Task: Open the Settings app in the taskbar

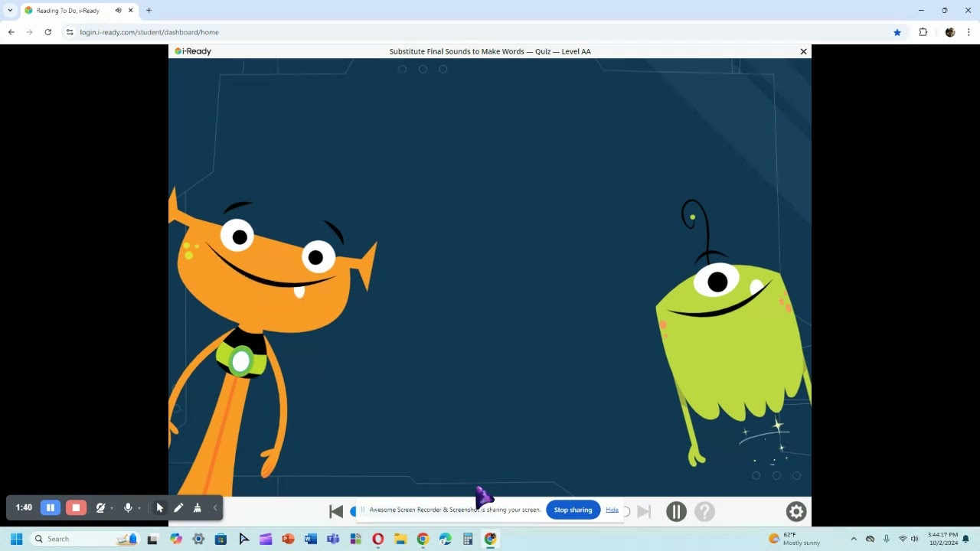Action: coord(198,539)
